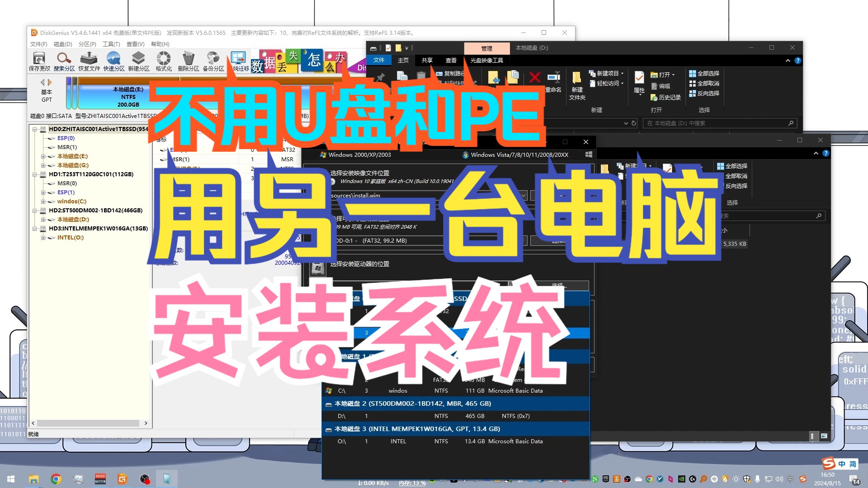Open the 工具(T) menu in DiskGenius
868x488 pixels.
pos(111,44)
